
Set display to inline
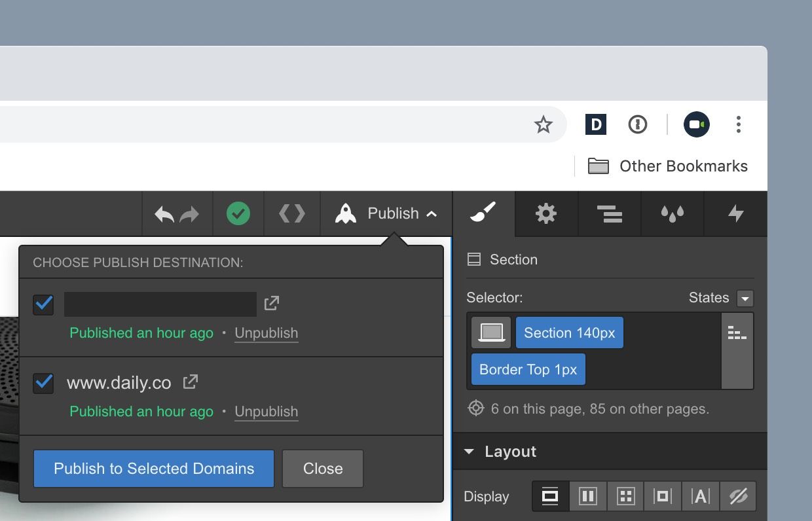pos(701,496)
